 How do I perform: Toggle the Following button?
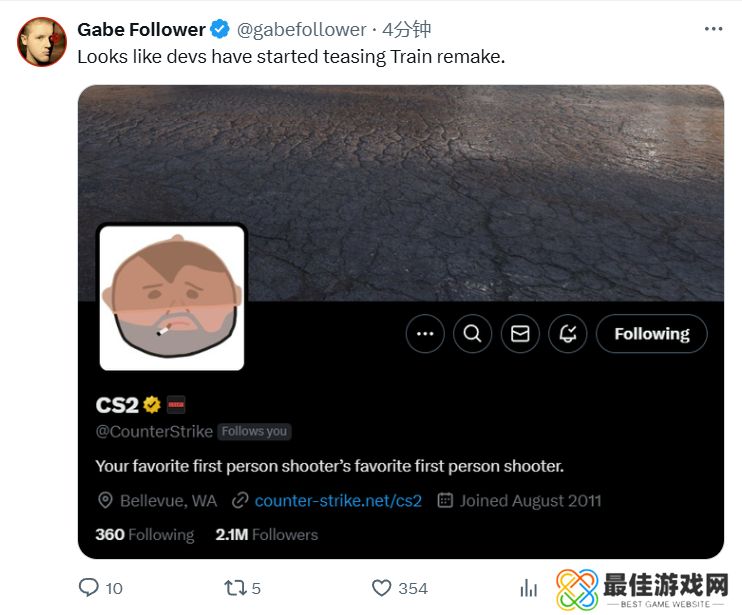651,334
